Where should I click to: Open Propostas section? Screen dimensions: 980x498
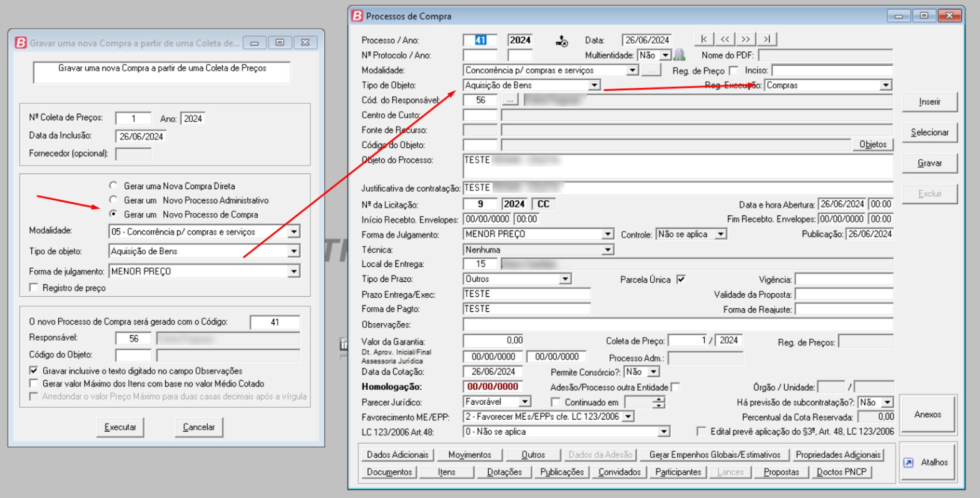point(781,472)
